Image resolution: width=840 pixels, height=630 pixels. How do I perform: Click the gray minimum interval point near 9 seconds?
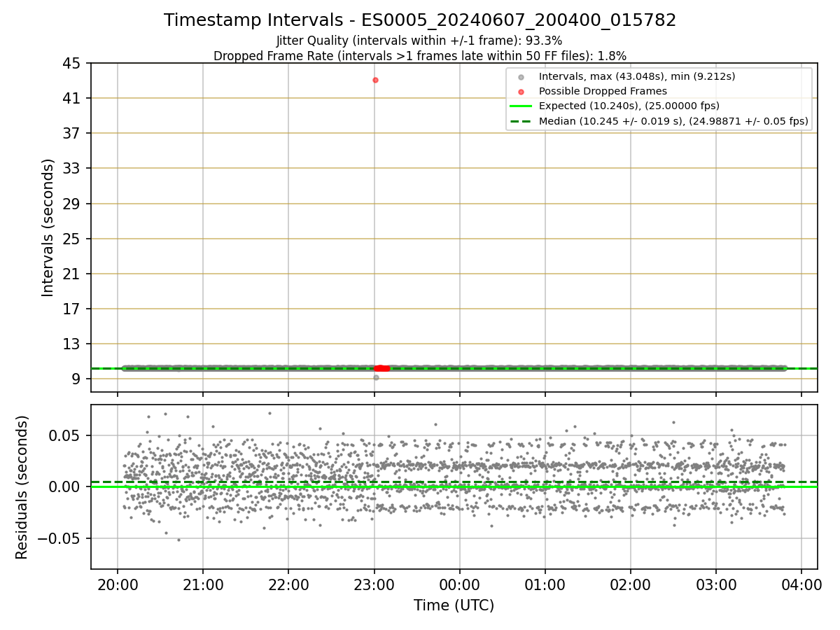click(x=376, y=377)
